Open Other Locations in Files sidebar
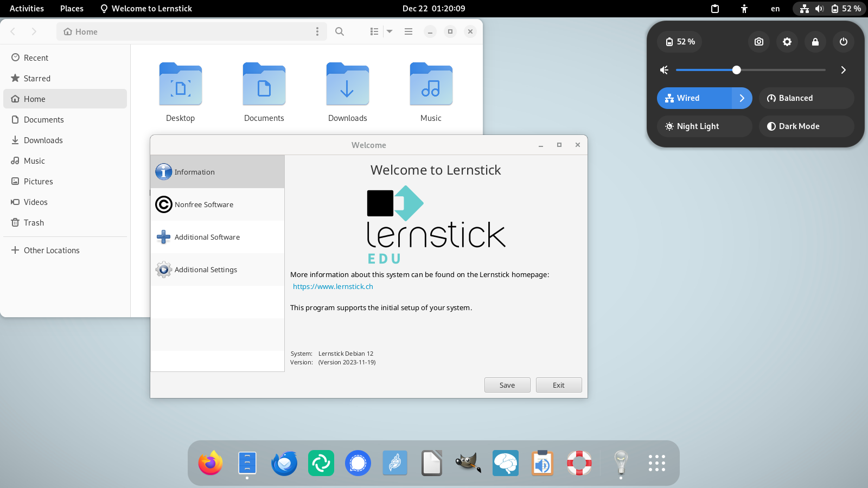This screenshot has width=868, height=488. click(65, 251)
